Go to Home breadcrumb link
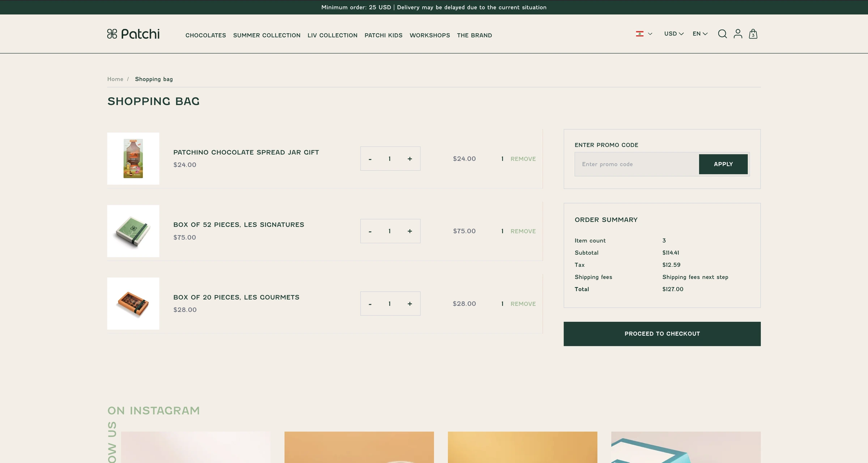This screenshot has height=463, width=868. 115,79
